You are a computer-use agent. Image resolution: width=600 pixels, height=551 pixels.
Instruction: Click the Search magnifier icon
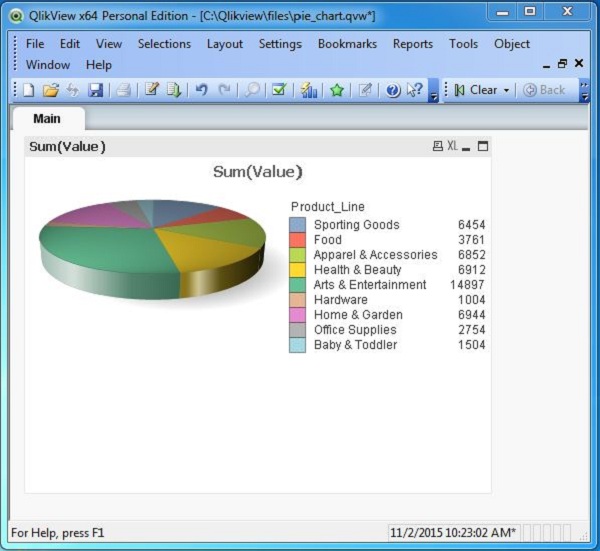[252, 91]
